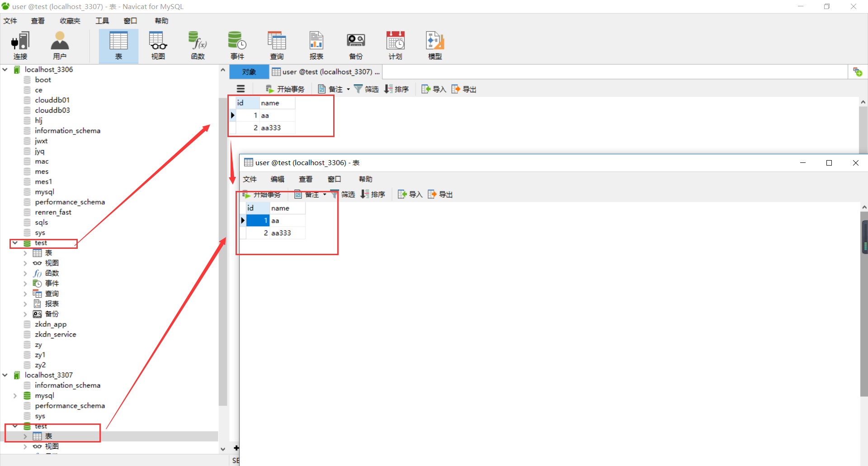This screenshot has width=868, height=466.
Task: Select the aa333 cell in localhost_3306 window
Action: 288,233
